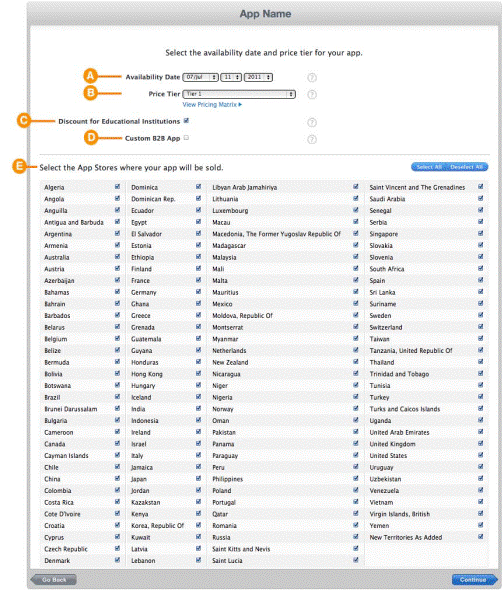Toggle the France store checkbox
Image resolution: width=503 pixels, height=590 pixels.
[199, 280]
